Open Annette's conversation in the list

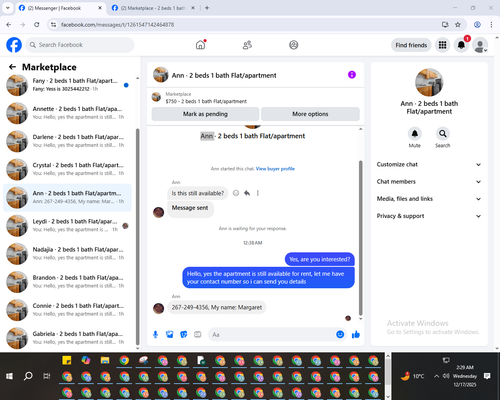(67, 113)
